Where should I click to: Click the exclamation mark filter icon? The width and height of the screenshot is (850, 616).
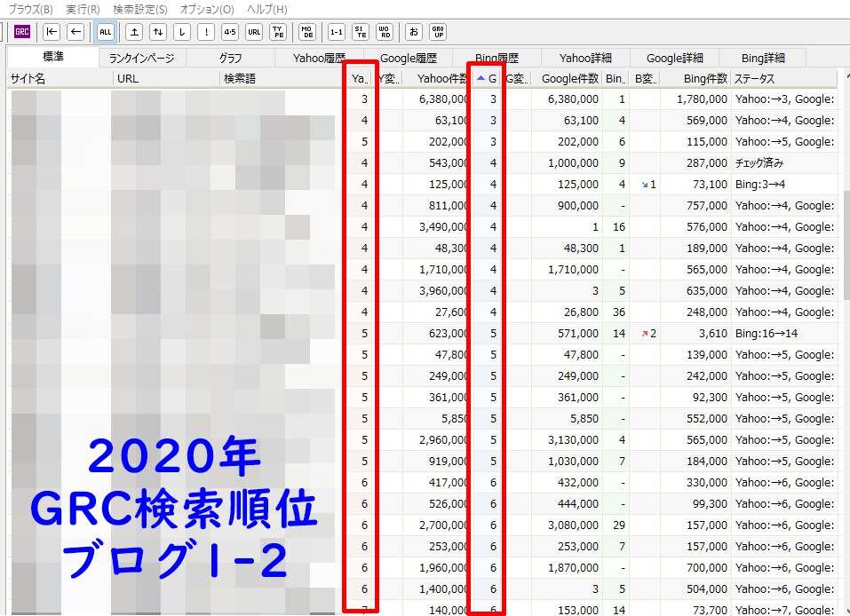click(x=206, y=32)
